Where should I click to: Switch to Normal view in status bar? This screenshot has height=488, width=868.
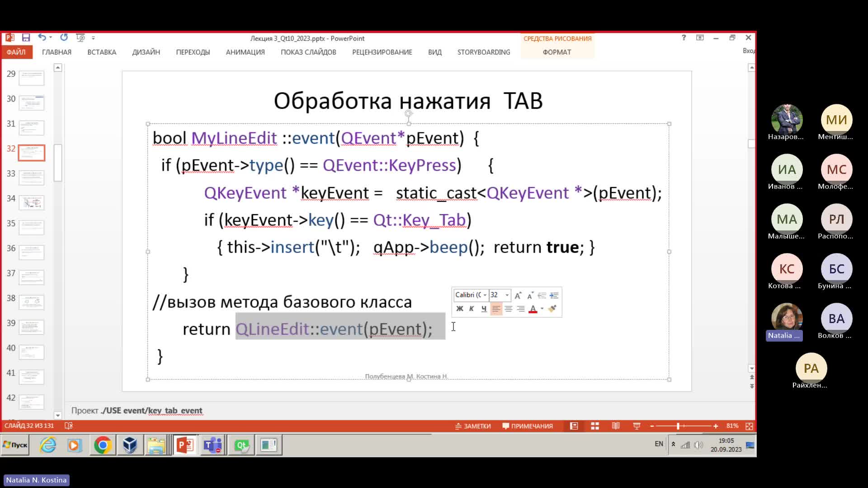coord(574,426)
